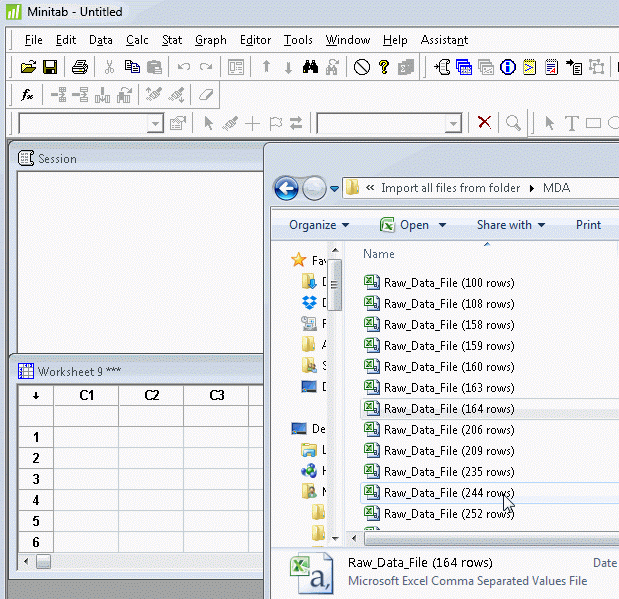Click worksheet column header C1
Image resolution: width=619 pixels, height=599 pixels.
86,395
